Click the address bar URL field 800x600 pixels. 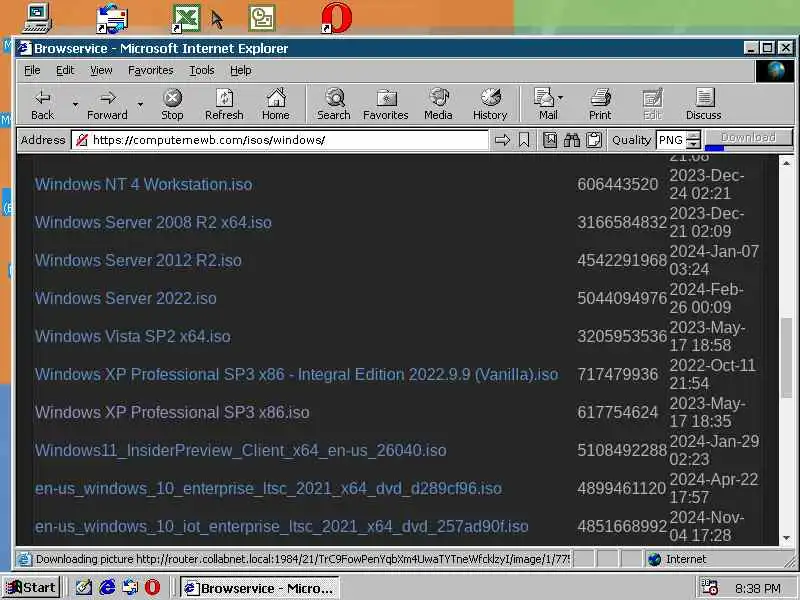[x=280, y=140]
